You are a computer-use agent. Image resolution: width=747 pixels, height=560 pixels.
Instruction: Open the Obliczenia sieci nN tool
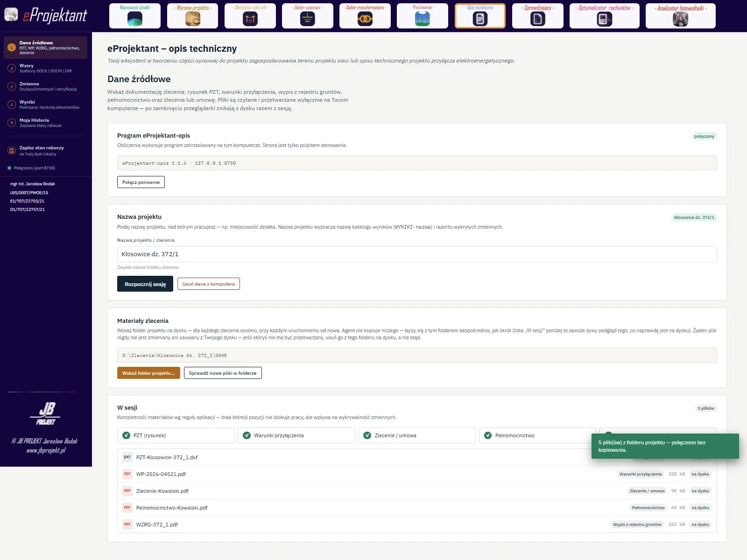pos(250,16)
